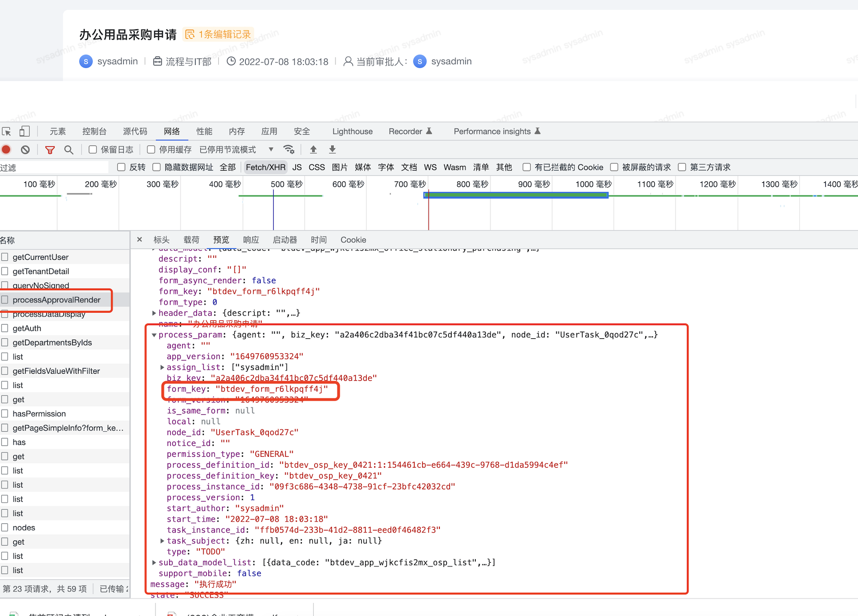This screenshot has width=858, height=616.
Task: Click the clock icon beside the timestamp
Action: (231, 61)
